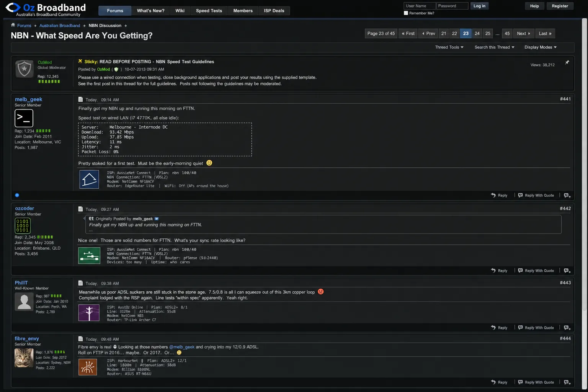
Task: Open melb_geek's profile username link
Action: click(x=28, y=99)
